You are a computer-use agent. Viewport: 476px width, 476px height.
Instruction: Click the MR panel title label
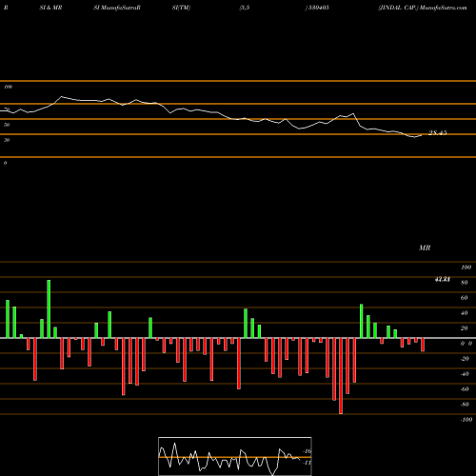[425, 248]
